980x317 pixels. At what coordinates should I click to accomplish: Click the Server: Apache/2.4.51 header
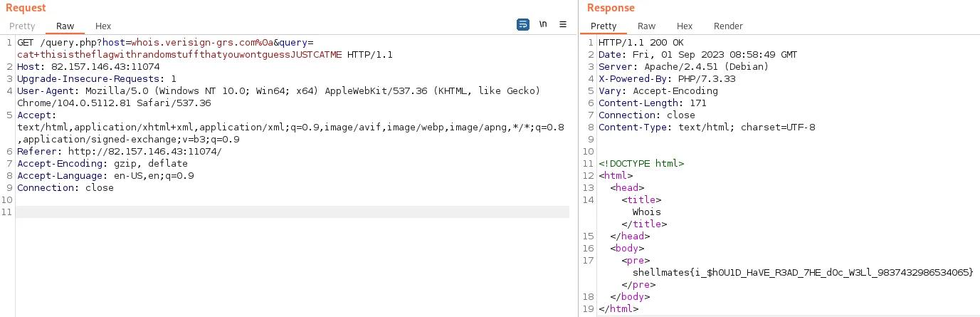tap(684, 68)
